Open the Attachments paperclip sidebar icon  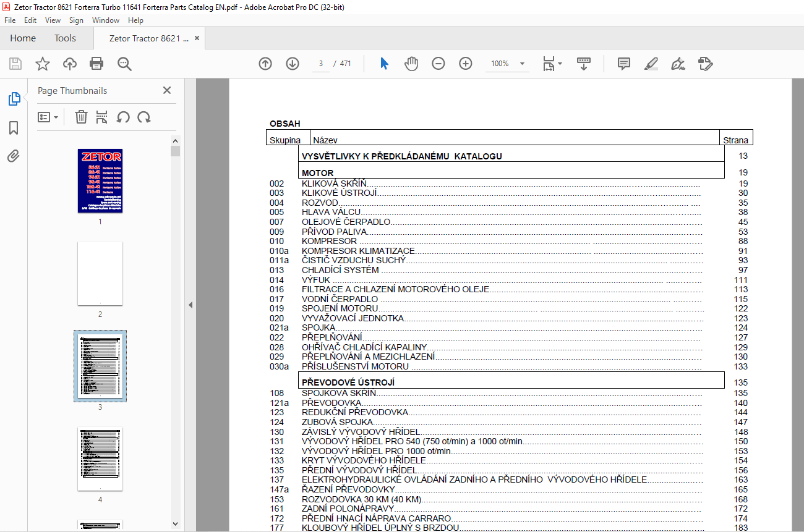point(14,156)
